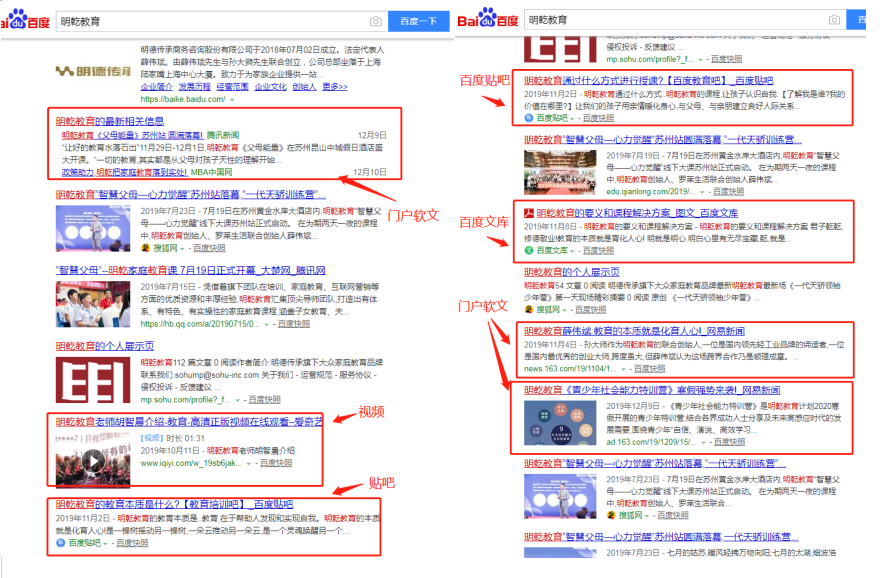Open 百度快照 for the edu.qianlong.com result
888x578 pixels.
729,192
